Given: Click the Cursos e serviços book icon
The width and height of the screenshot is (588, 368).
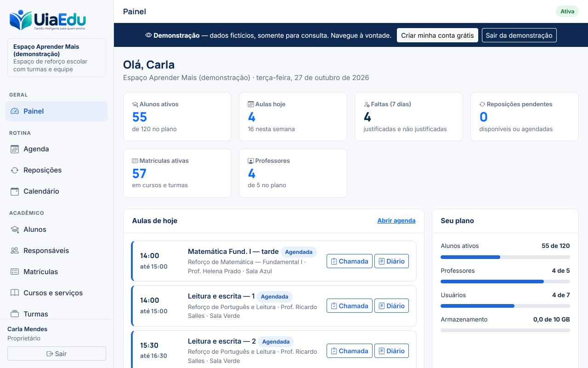Looking at the screenshot, I should pos(15,293).
